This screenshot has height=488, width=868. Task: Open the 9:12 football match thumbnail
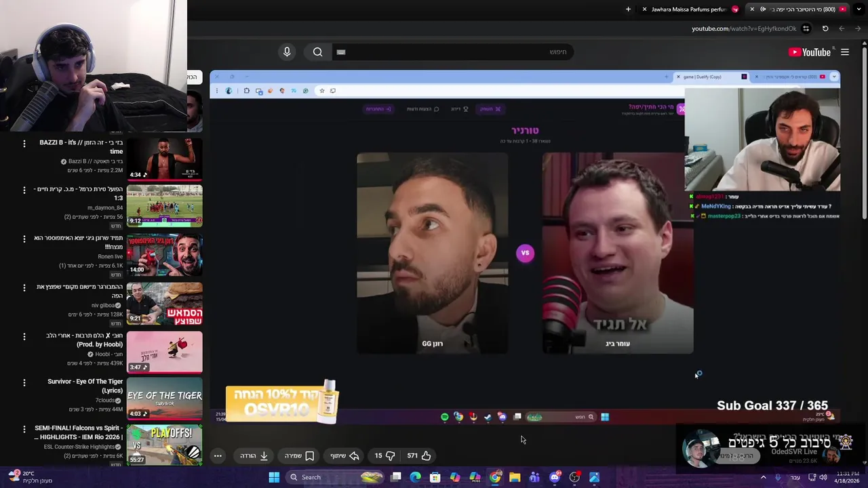[x=164, y=206]
